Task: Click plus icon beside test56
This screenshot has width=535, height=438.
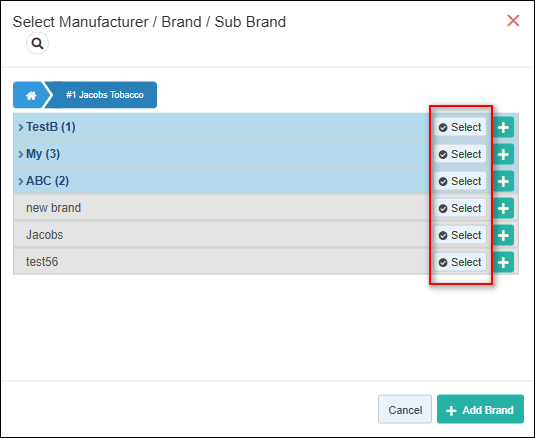Action: click(x=503, y=262)
